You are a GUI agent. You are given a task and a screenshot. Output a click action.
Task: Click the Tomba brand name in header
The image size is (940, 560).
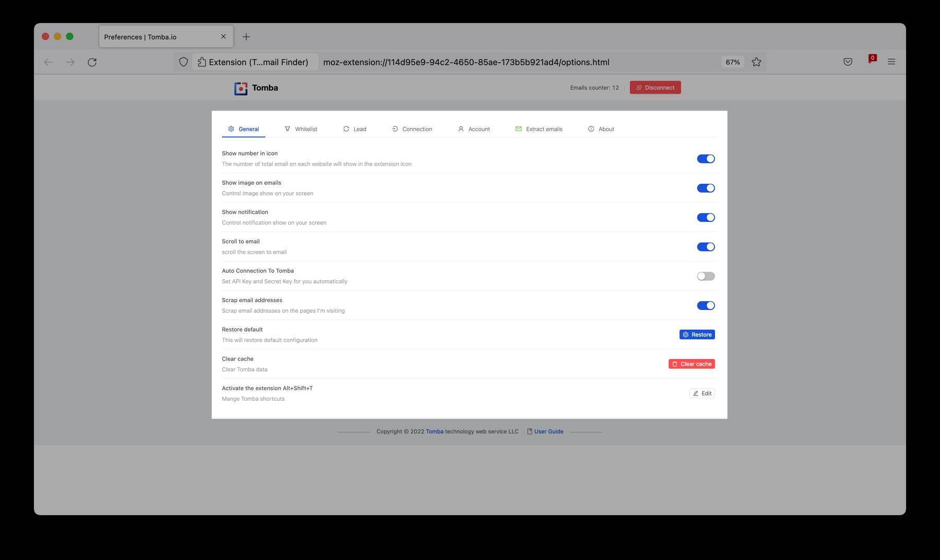(x=265, y=88)
